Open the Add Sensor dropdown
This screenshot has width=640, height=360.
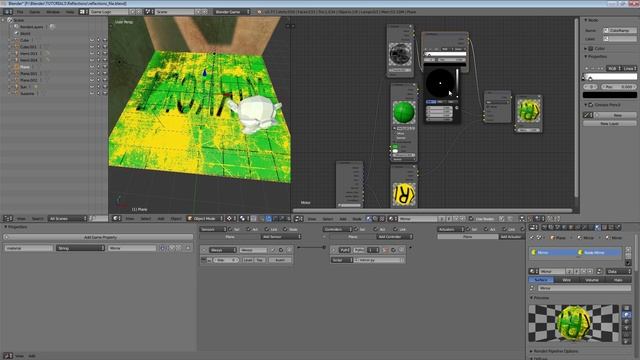[x=281, y=237]
